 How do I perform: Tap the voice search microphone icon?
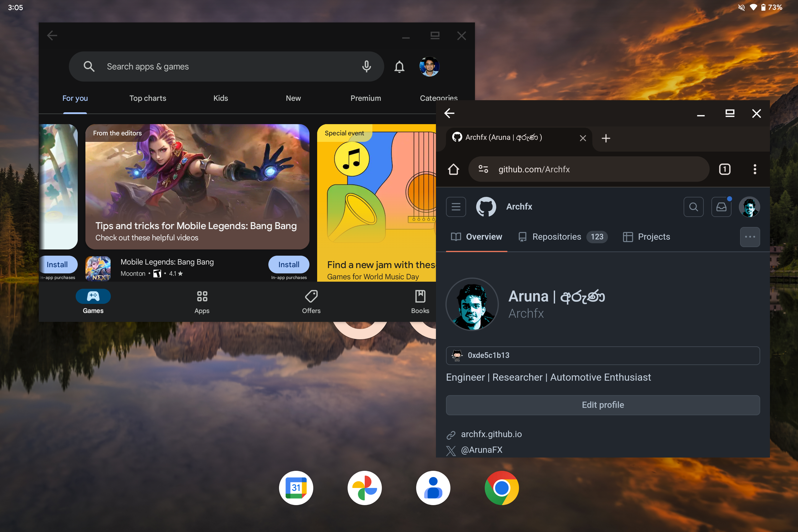[x=366, y=66]
